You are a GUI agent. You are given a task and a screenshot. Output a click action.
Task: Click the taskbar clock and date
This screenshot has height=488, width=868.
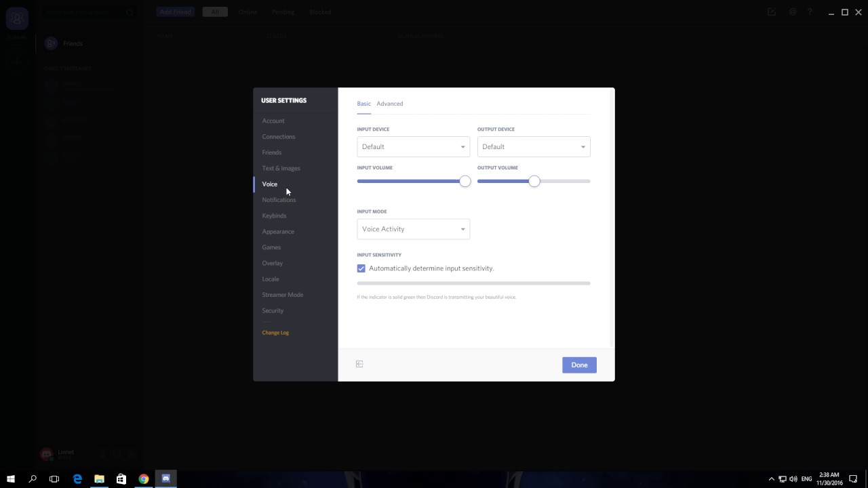coord(829,479)
